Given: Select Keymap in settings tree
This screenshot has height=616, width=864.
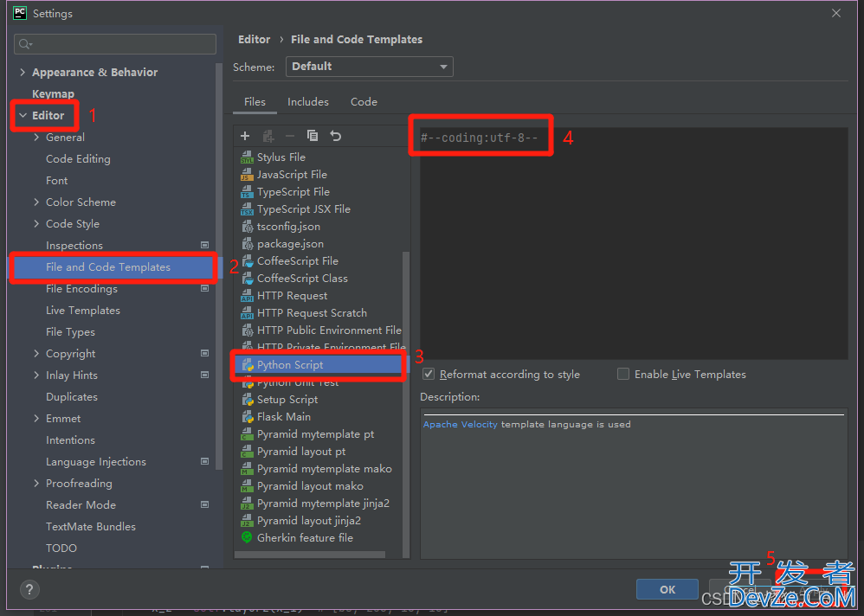Looking at the screenshot, I should tap(53, 93).
